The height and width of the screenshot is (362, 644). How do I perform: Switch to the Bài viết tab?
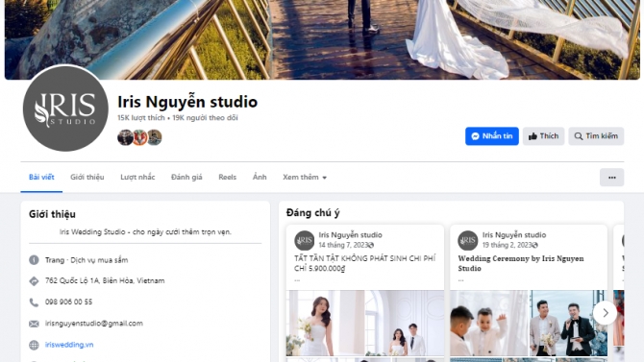(x=41, y=178)
